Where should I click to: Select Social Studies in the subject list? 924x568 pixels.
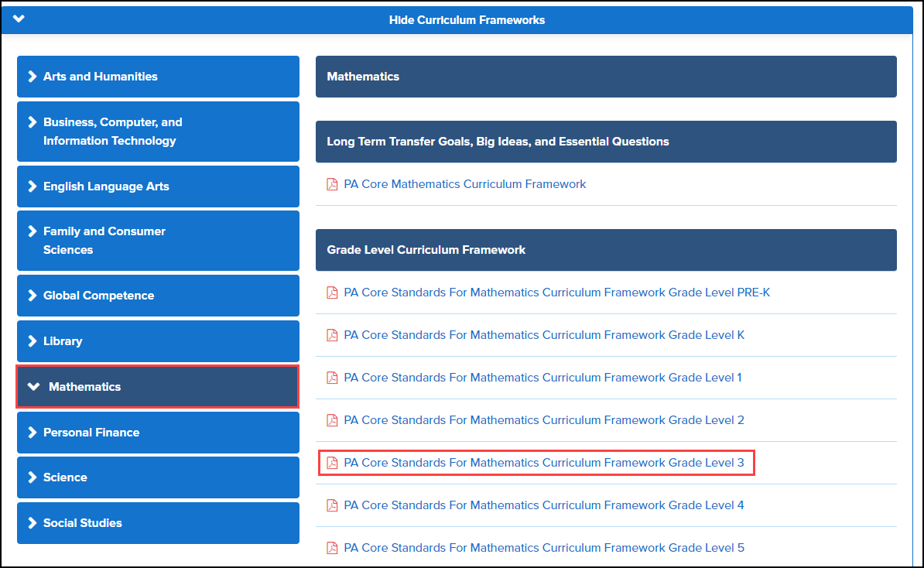[x=158, y=523]
